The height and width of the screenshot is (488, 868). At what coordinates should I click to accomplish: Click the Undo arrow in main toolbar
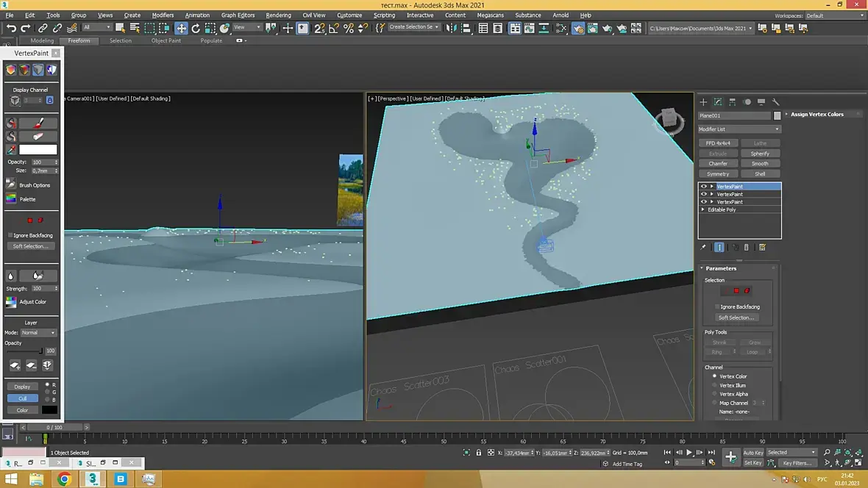pos(11,28)
